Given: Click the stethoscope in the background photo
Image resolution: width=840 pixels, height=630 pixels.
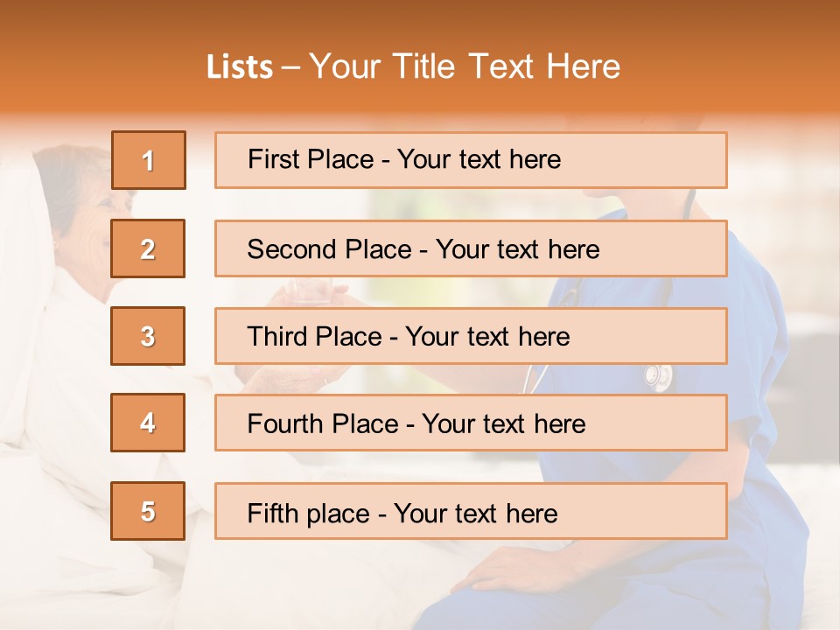Looking at the screenshot, I should (658, 376).
